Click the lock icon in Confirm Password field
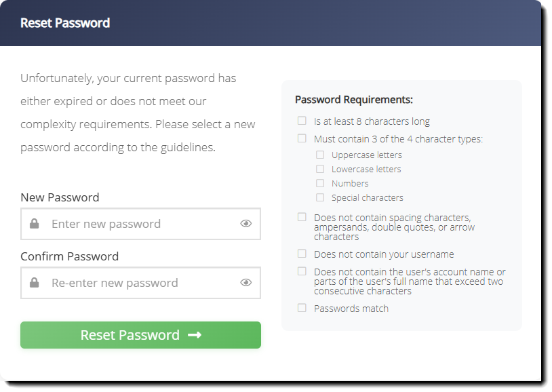Image resolution: width=552 pixels, height=392 pixels. (35, 283)
